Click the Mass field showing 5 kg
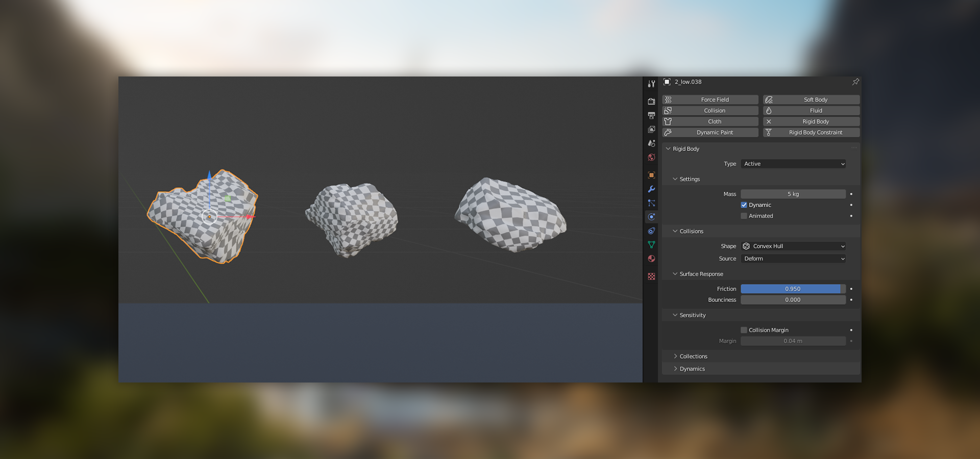980x459 pixels. [793, 194]
